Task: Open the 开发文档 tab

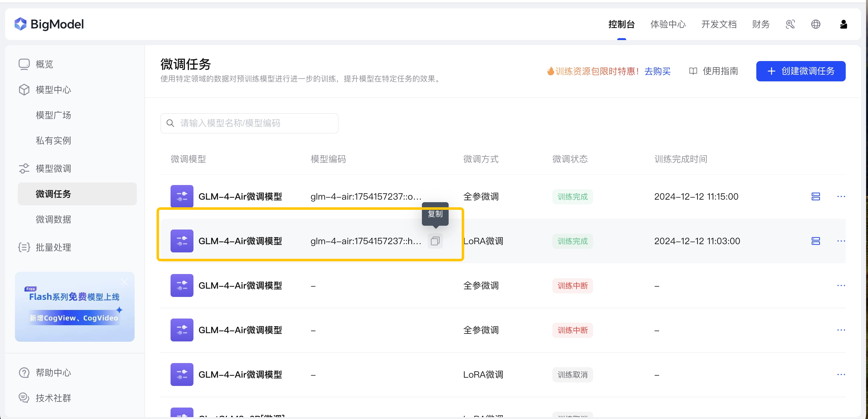Action: point(719,24)
